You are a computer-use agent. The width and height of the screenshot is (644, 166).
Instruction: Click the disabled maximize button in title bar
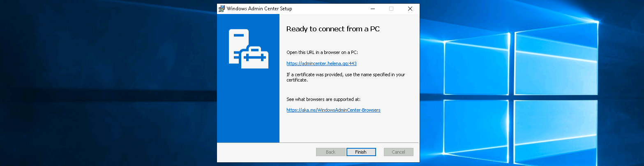[x=391, y=9]
